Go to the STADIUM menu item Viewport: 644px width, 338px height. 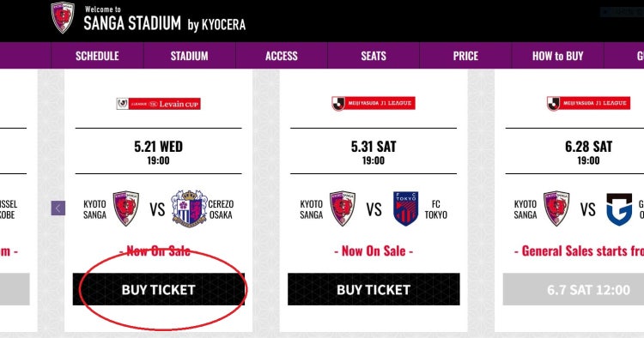pyautogui.click(x=190, y=56)
